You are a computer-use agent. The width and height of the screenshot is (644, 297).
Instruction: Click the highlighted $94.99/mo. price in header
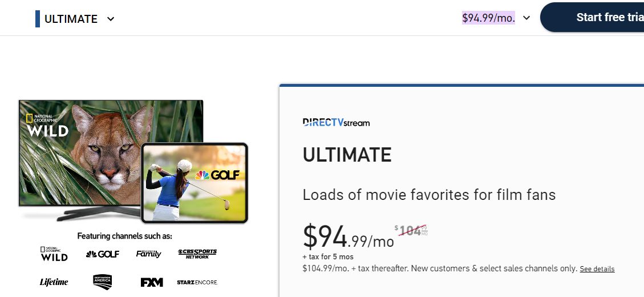488,18
